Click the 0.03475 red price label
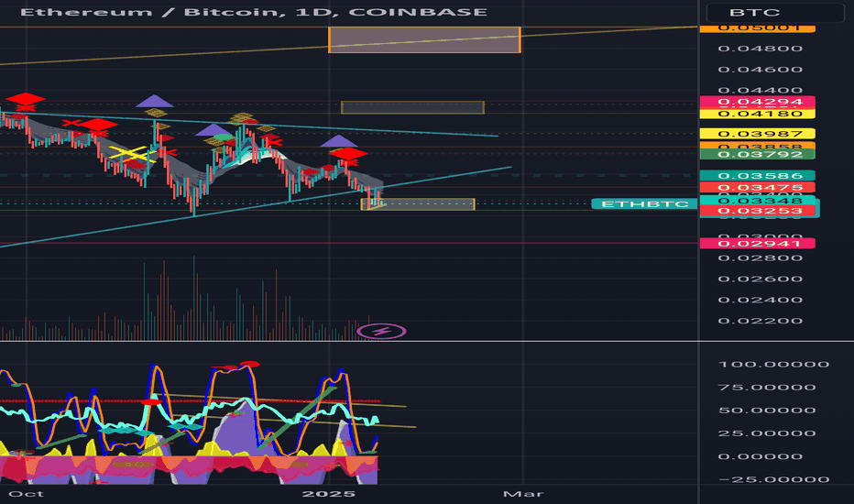Screen dimensions: 854x504 coord(757,188)
